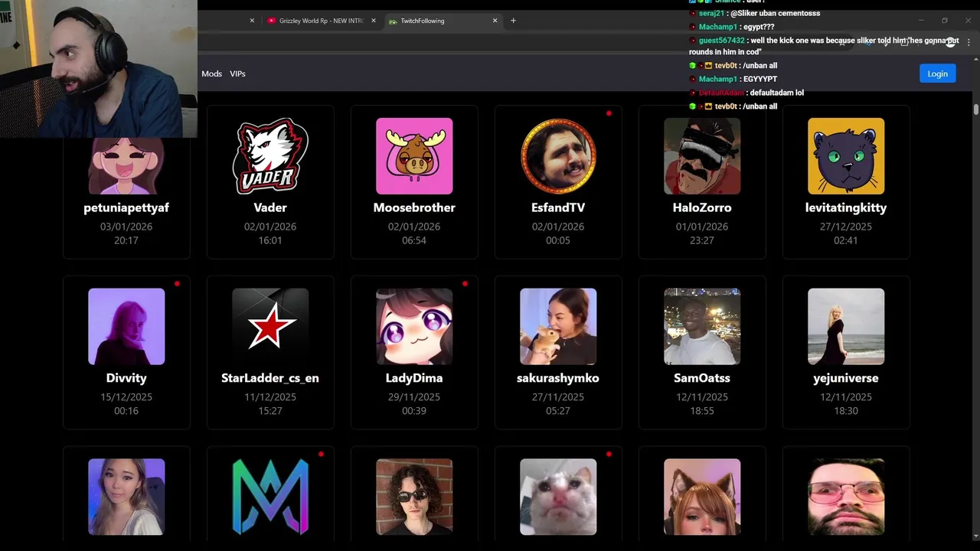This screenshot has height=551, width=980.
Task: Click the scrollbar down arrow
Action: [x=976, y=536]
